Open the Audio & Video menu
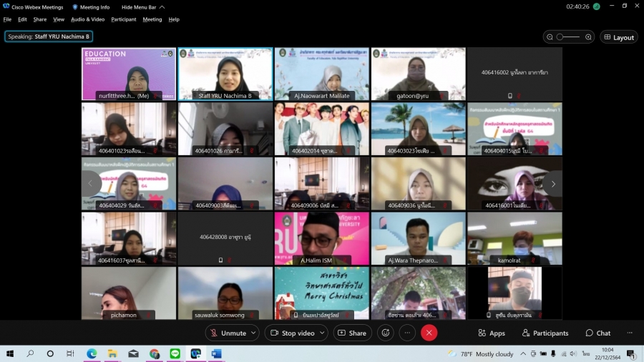 87,19
